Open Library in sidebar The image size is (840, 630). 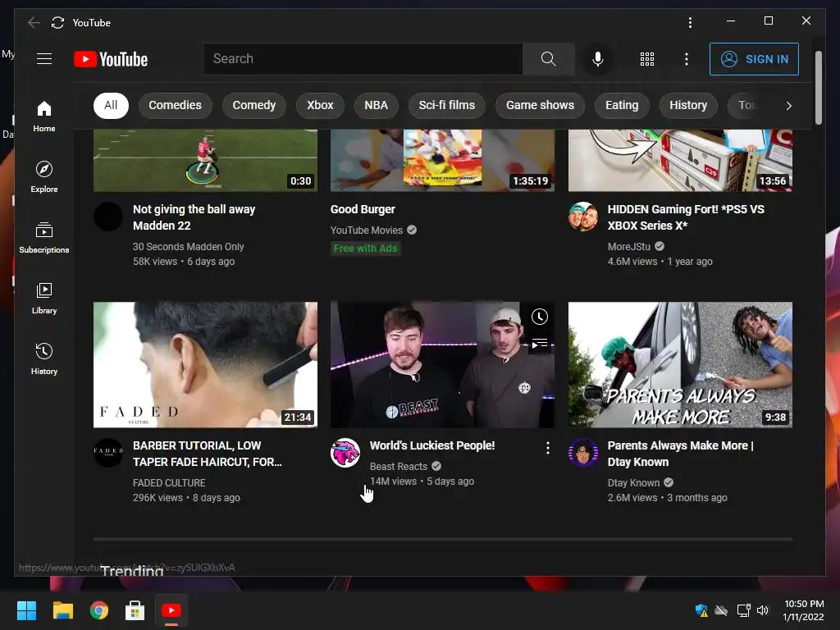(44, 299)
